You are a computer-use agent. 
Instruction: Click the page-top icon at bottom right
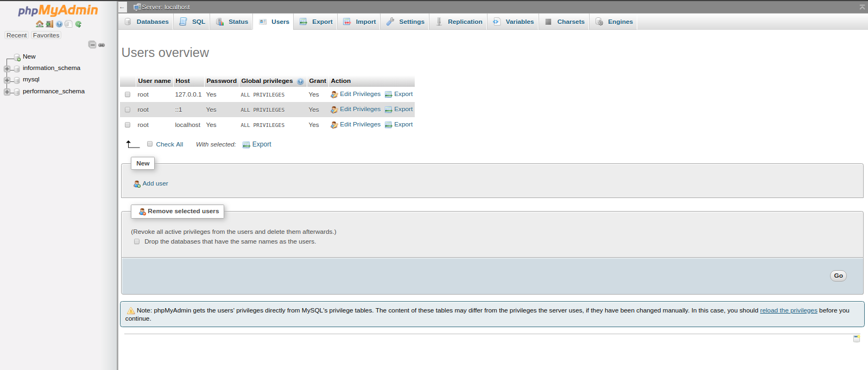(x=857, y=339)
